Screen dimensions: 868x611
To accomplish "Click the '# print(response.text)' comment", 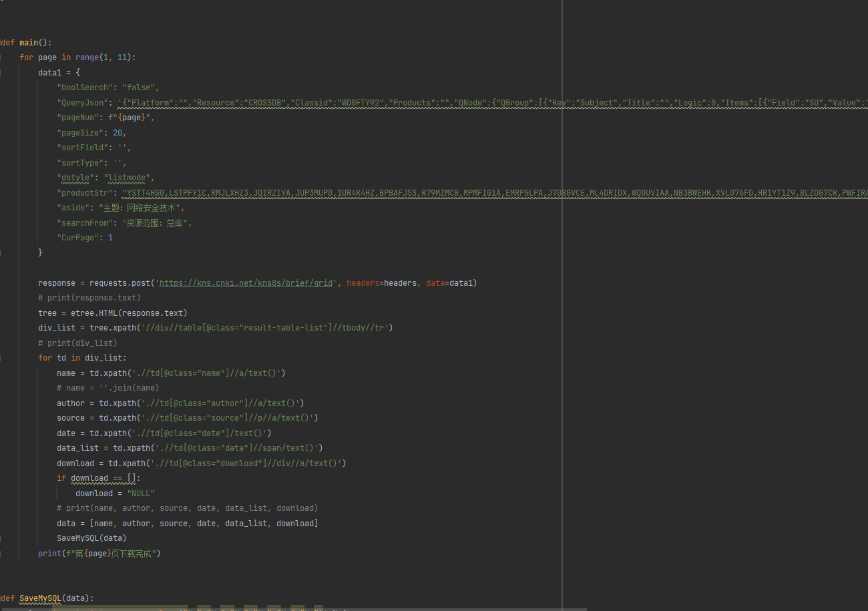I will (x=89, y=298).
